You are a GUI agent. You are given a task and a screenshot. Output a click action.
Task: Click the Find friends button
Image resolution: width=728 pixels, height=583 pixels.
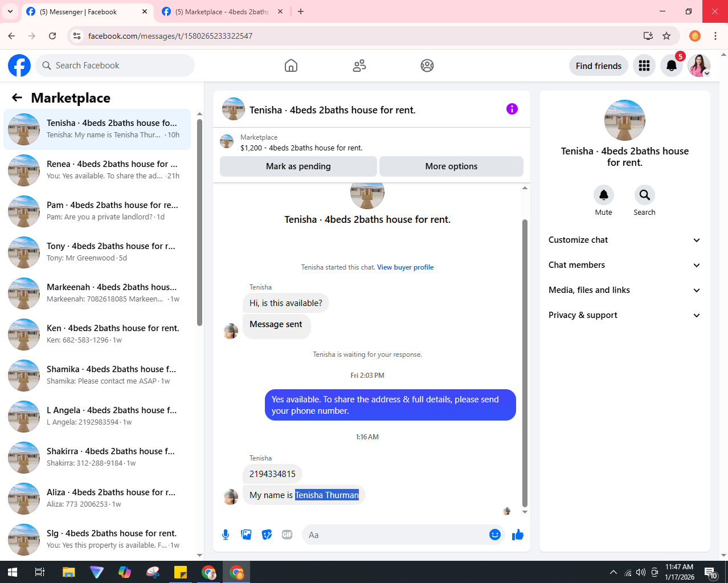click(599, 66)
